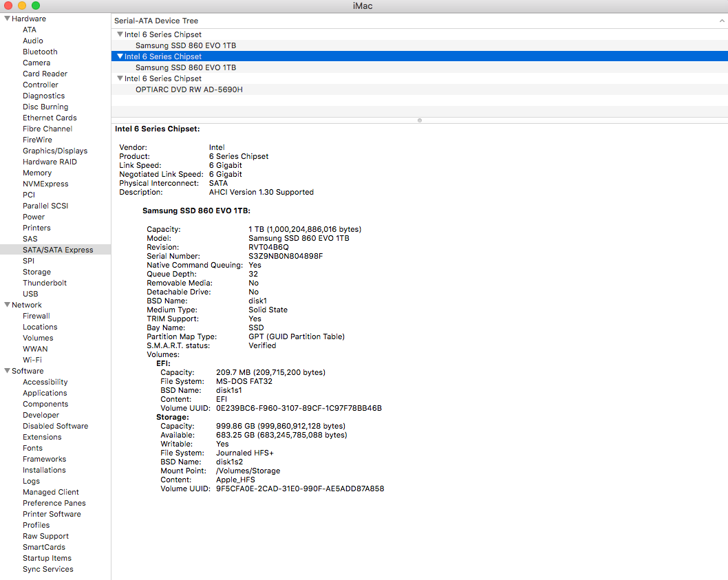Collapse the first Intel 6 Series Chipset row

[120, 34]
